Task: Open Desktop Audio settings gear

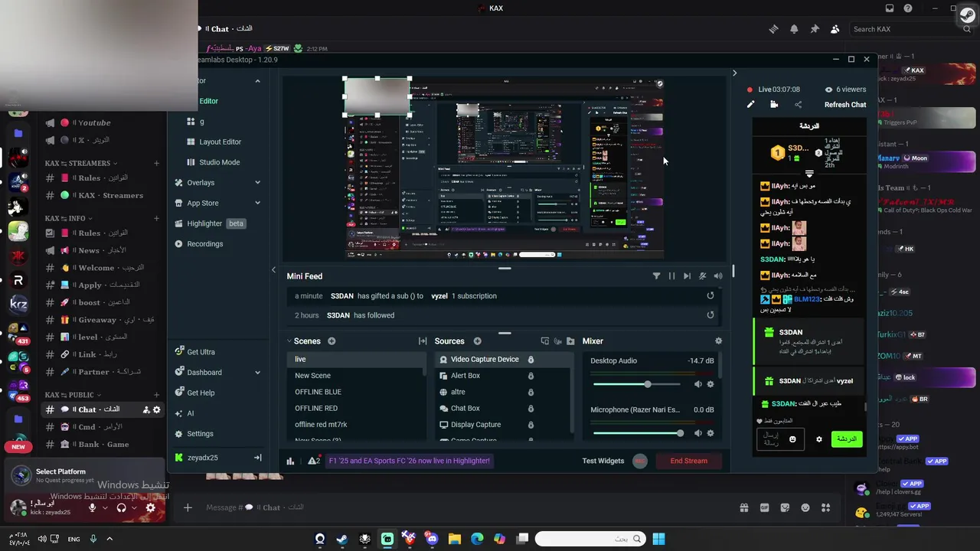Action: pyautogui.click(x=710, y=384)
